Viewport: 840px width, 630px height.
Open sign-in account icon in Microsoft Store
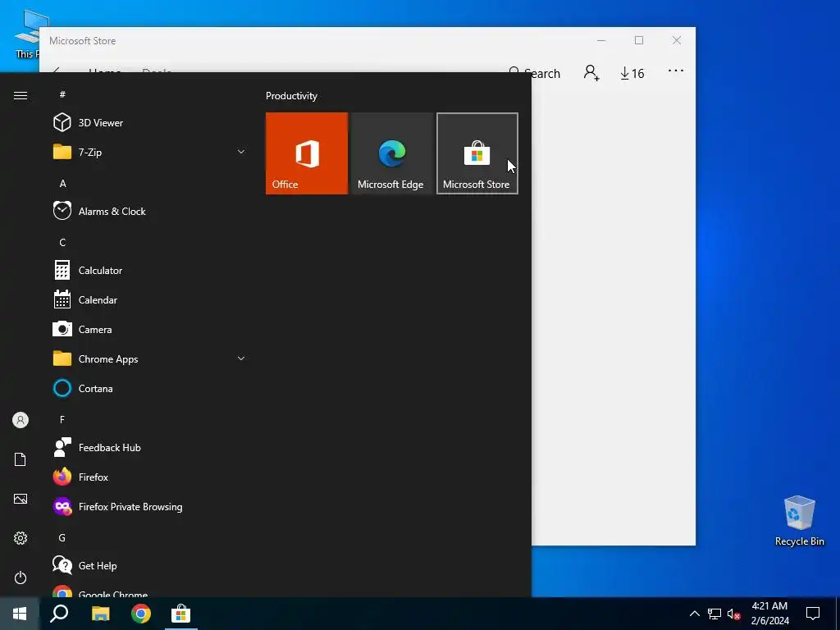pos(591,72)
